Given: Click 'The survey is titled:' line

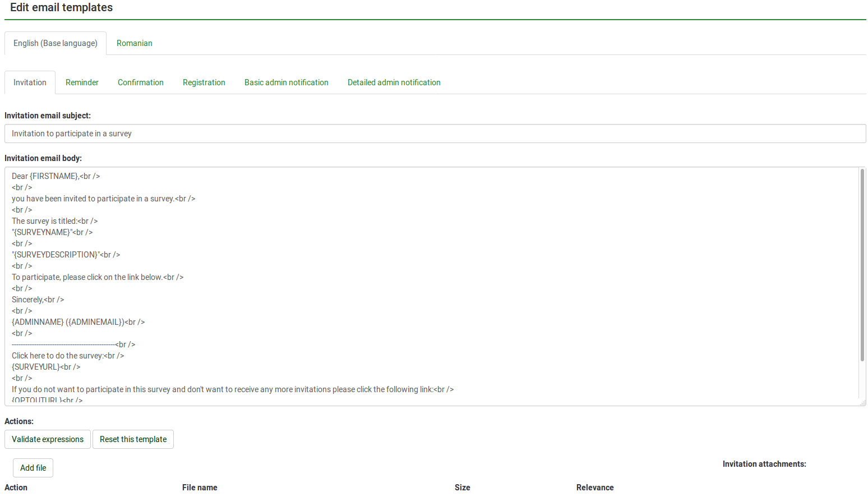Looking at the screenshot, I should point(55,221).
